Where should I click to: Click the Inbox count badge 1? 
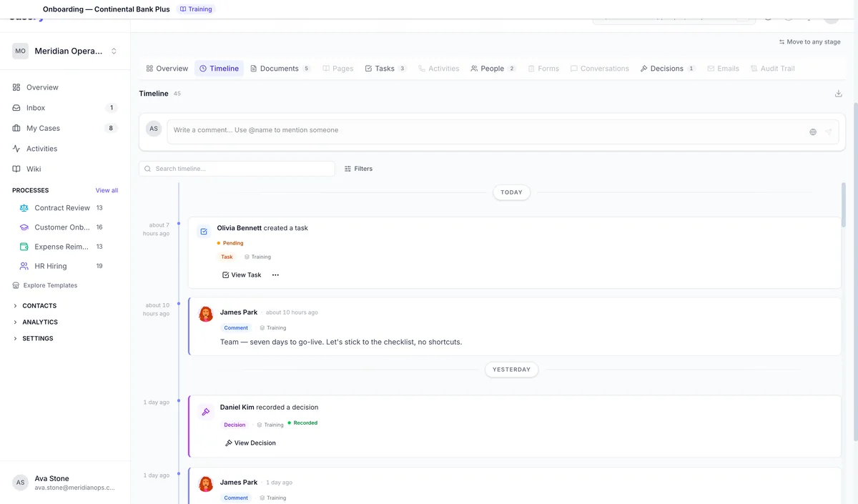pos(111,108)
